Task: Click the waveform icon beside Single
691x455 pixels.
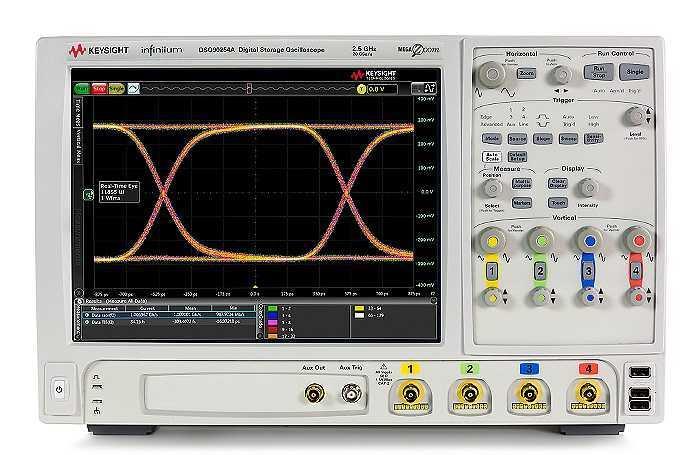Action: [x=134, y=89]
